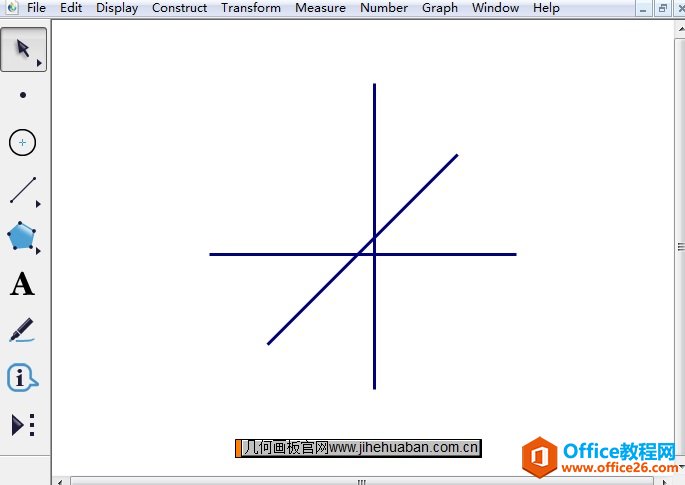The image size is (685, 485).
Task: Click the horizontal scrollbar thumb
Action: pos(362,482)
